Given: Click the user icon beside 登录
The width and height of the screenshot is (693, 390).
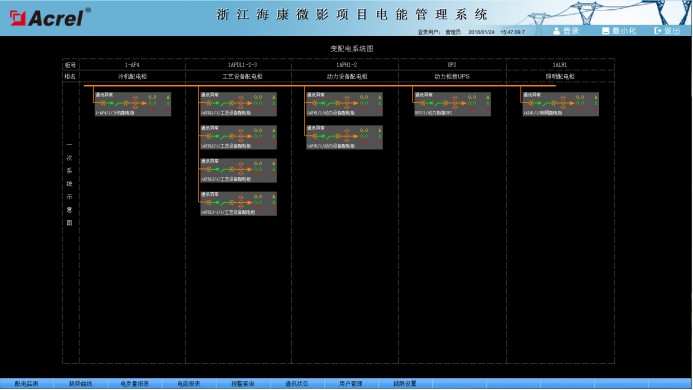Looking at the screenshot, I should pyautogui.click(x=556, y=31).
